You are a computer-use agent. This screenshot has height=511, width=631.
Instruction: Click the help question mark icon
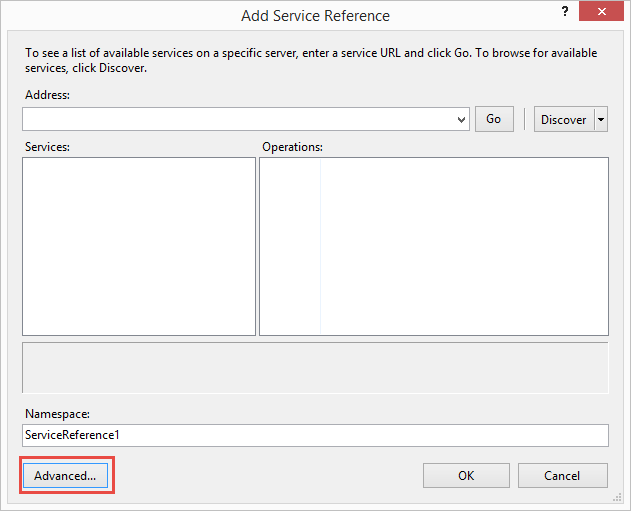(565, 11)
